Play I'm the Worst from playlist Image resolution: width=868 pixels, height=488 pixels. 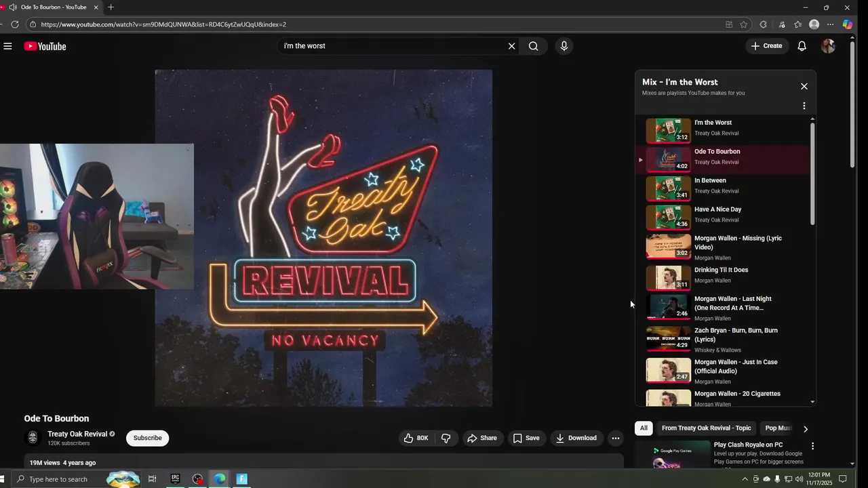point(723,131)
